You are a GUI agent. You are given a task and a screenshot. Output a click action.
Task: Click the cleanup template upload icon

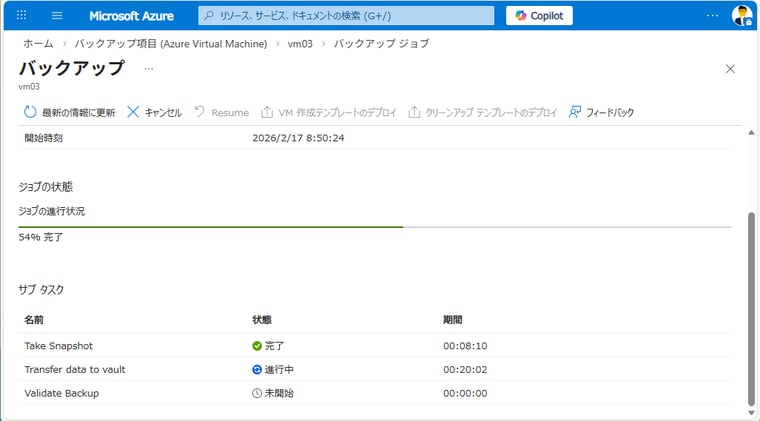tap(414, 112)
